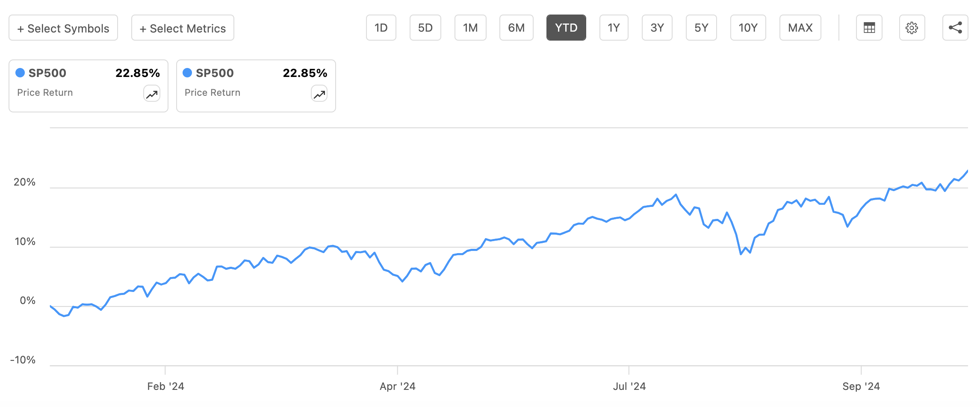Switch to the 1D view
The image size is (980, 407).
pyautogui.click(x=381, y=27)
